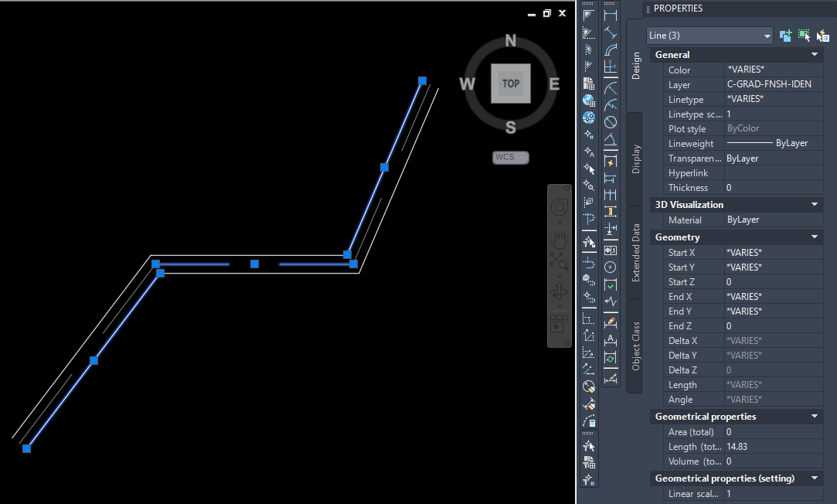837x504 pixels.
Task: Select the Jogged radius dimension tool
Action: (x=610, y=105)
